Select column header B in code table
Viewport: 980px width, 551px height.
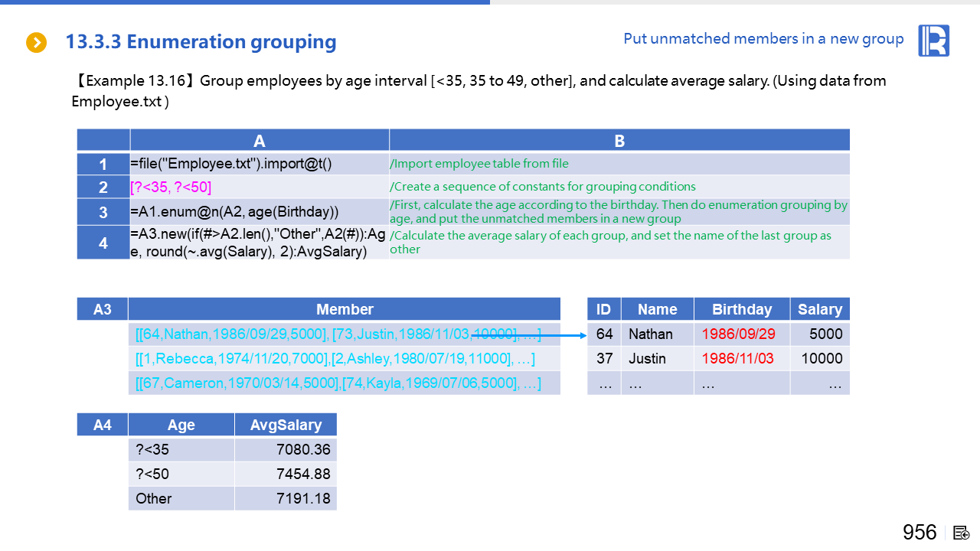coord(619,141)
